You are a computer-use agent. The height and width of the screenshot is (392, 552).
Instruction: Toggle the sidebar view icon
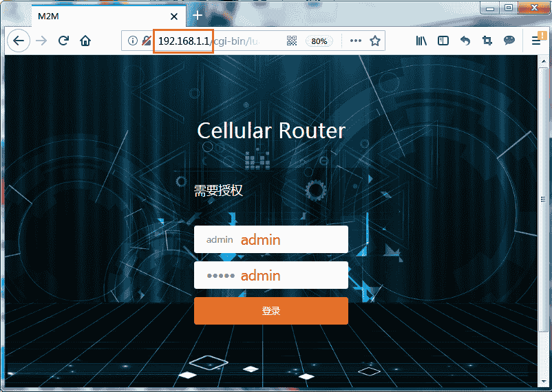pos(443,41)
